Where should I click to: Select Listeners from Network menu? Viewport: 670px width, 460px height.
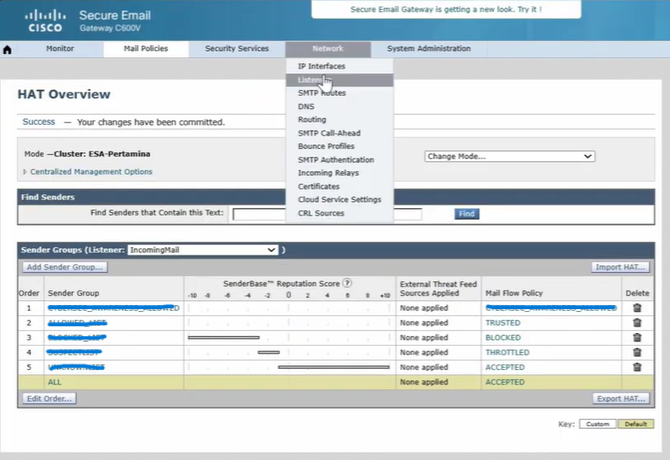(x=312, y=79)
